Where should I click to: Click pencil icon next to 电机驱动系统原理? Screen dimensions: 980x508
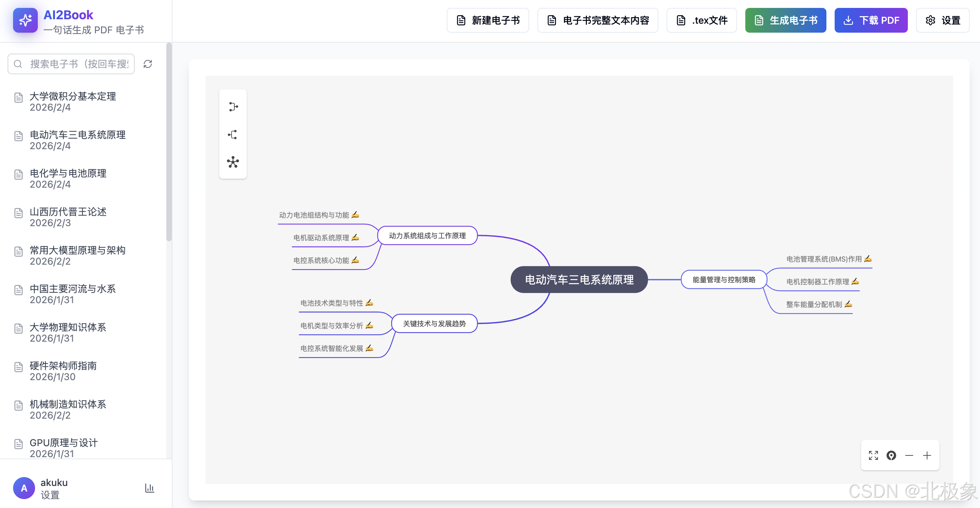point(355,237)
